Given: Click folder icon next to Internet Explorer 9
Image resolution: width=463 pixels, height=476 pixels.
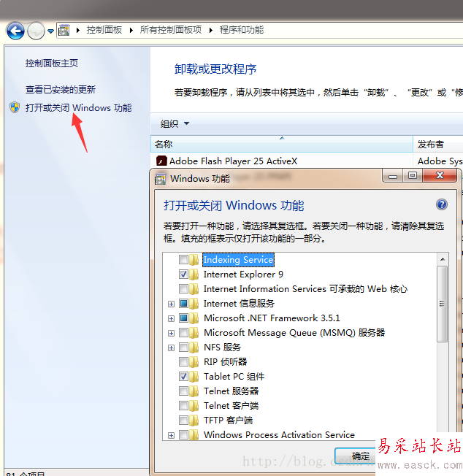Looking at the screenshot, I should [194, 274].
